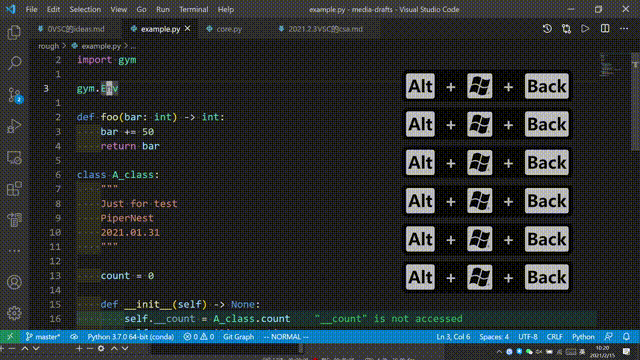Open remote window indicator in status bar
Screen dimensions: 640x360
pyautogui.click(x=10, y=337)
